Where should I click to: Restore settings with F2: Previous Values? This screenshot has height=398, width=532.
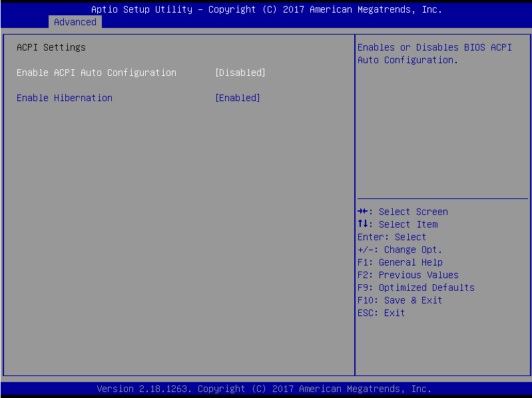(407, 275)
